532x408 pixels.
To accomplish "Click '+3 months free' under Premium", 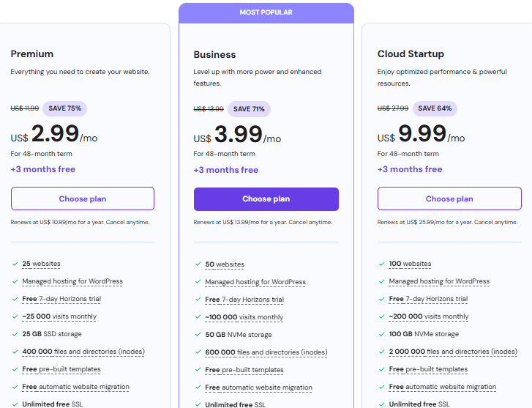I will pos(42,169).
